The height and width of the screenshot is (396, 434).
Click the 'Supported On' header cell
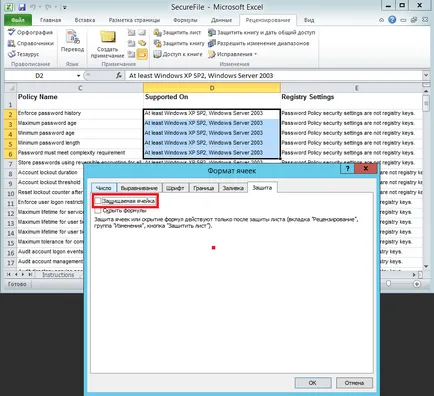click(212, 100)
